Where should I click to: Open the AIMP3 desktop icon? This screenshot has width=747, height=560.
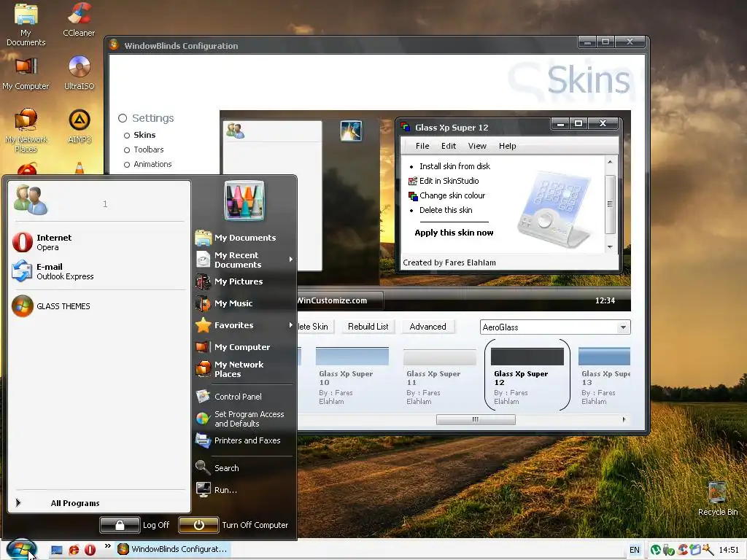point(79,126)
